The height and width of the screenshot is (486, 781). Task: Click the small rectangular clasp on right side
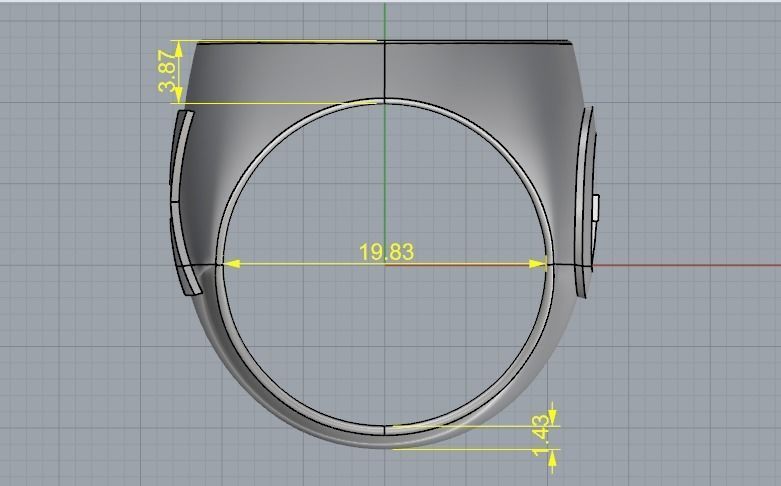596,208
